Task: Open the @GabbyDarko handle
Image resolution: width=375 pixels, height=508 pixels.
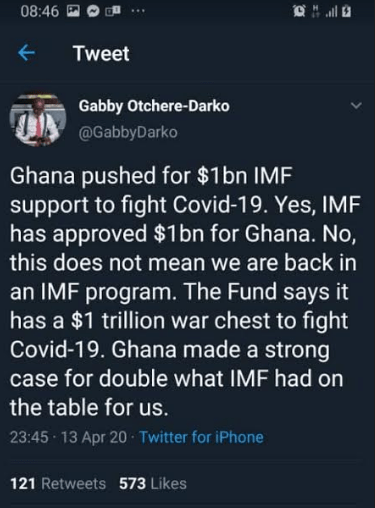Action: pos(128,132)
